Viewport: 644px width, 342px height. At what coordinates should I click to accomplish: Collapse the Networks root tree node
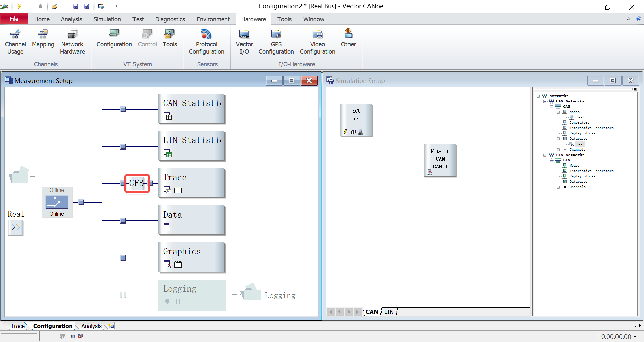[x=538, y=96]
